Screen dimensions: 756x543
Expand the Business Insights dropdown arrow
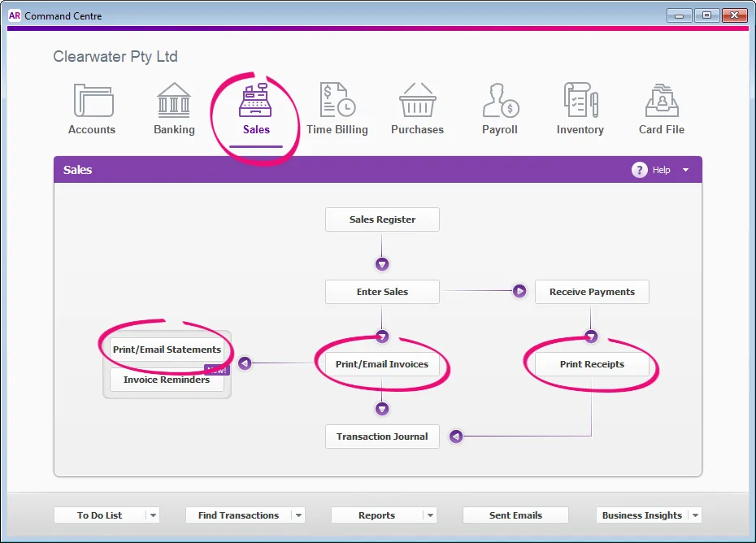(x=695, y=515)
